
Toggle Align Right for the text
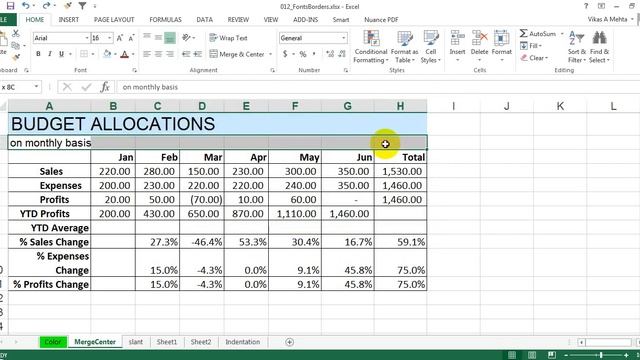coord(170,54)
